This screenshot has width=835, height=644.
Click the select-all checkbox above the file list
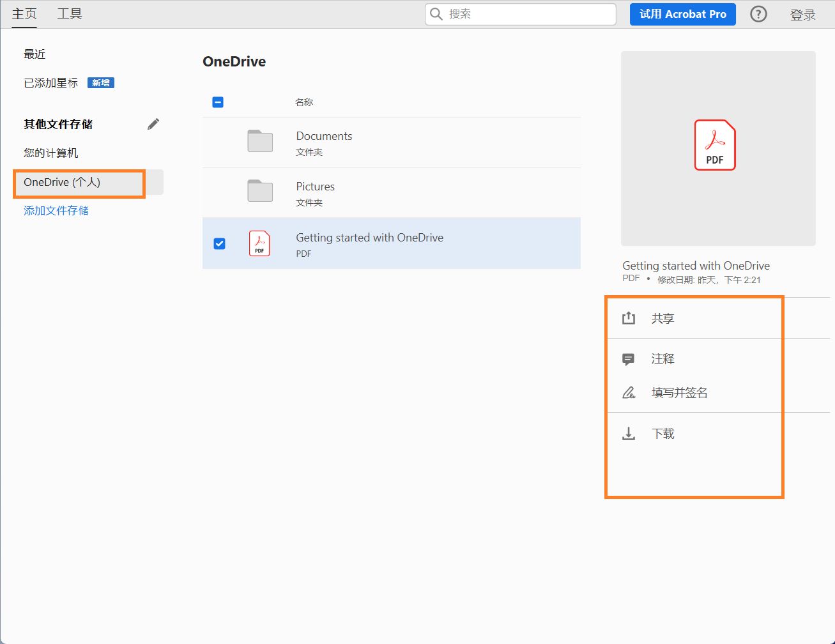tap(218, 102)
